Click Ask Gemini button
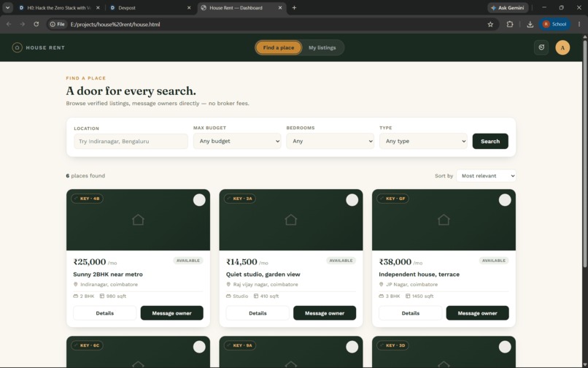Screen dimensions: 588x368 pyautogui.click(x=508, y=7)
